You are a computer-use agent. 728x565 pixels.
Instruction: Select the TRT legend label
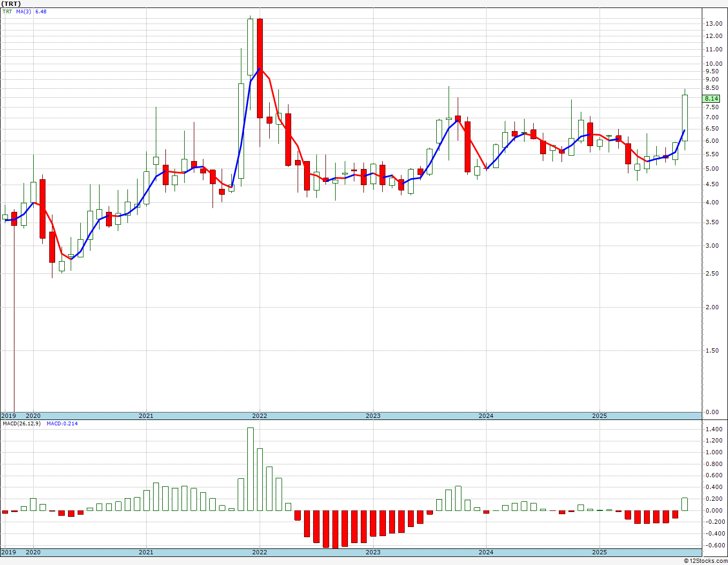[x=7, y=11]
